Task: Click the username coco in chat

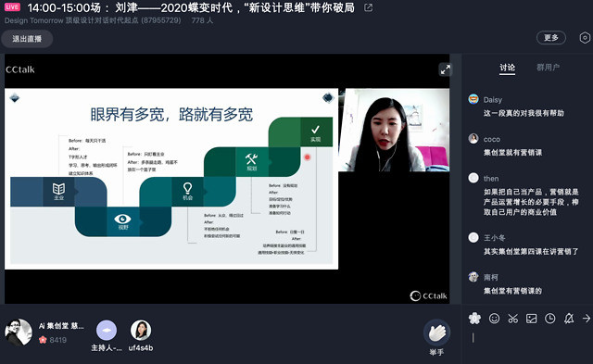Action: 492,139
